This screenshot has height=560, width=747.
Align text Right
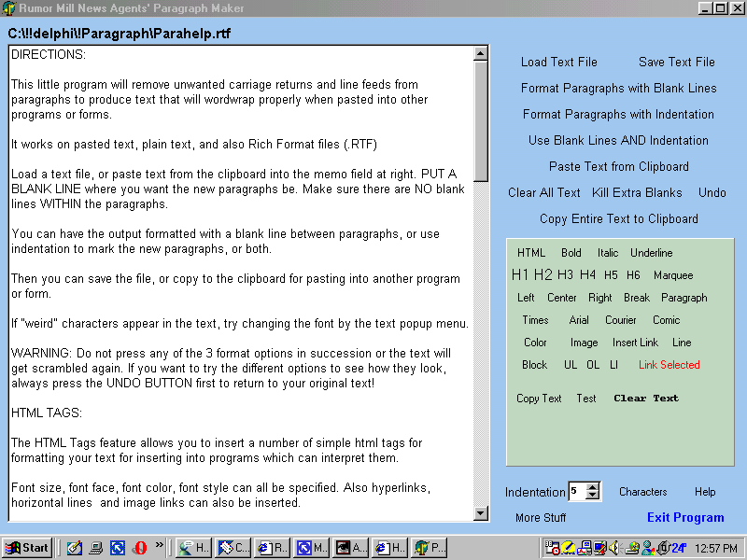[599, 298]
